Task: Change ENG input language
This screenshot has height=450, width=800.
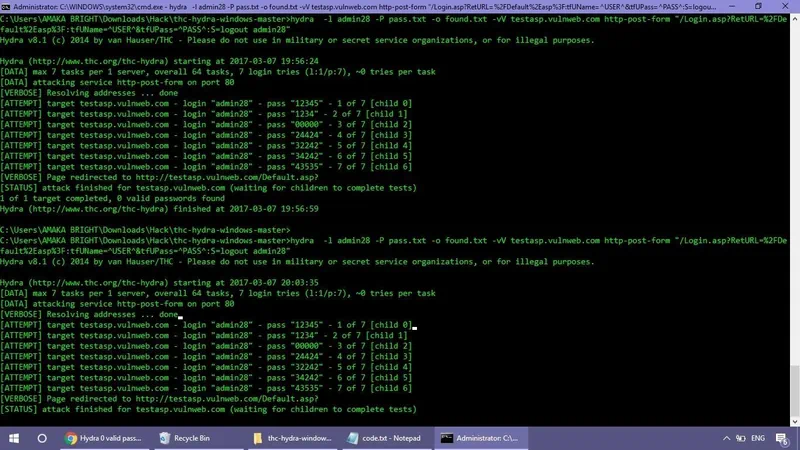Action: [x=758, y=438]
